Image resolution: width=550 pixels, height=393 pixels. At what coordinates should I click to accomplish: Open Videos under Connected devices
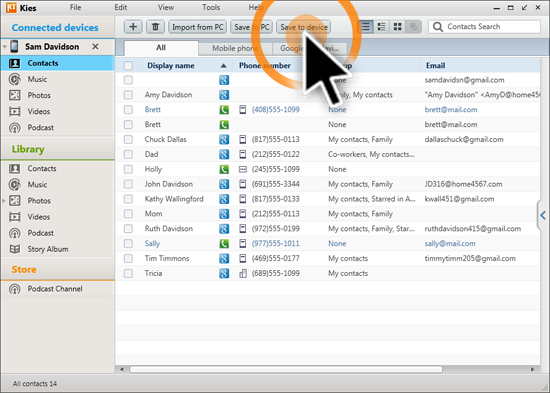tap(39, 112)
